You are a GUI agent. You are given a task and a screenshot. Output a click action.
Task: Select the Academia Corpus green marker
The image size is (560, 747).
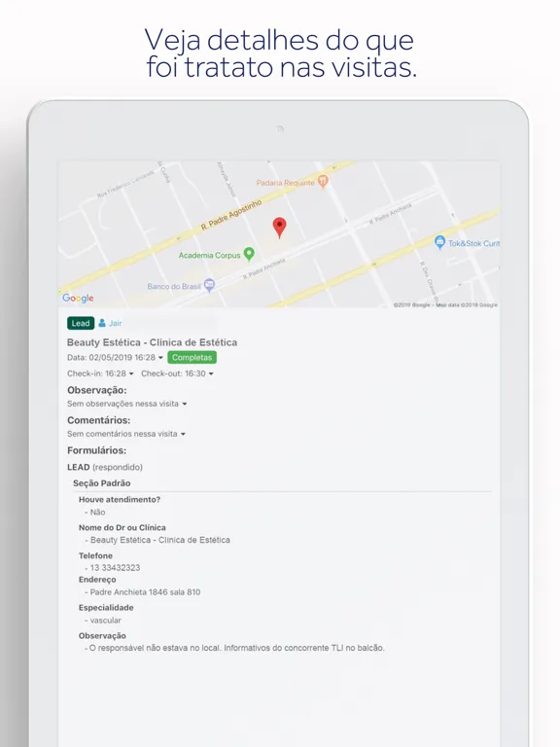[x=249, y=254]
